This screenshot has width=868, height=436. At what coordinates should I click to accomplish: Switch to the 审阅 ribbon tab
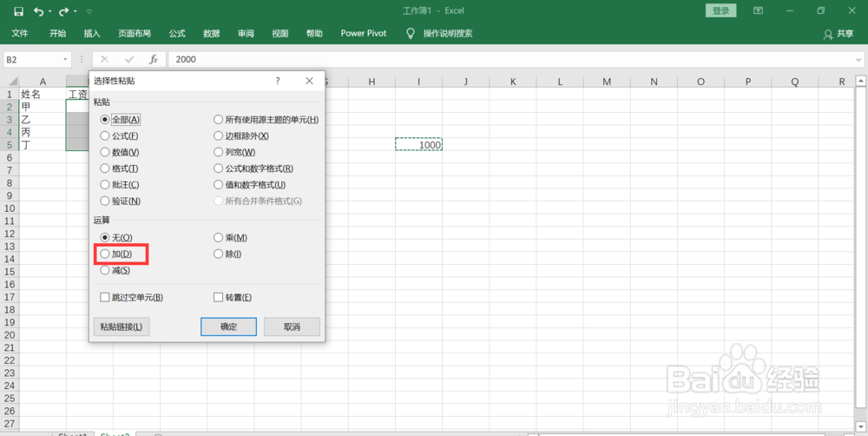pos(246,33)
